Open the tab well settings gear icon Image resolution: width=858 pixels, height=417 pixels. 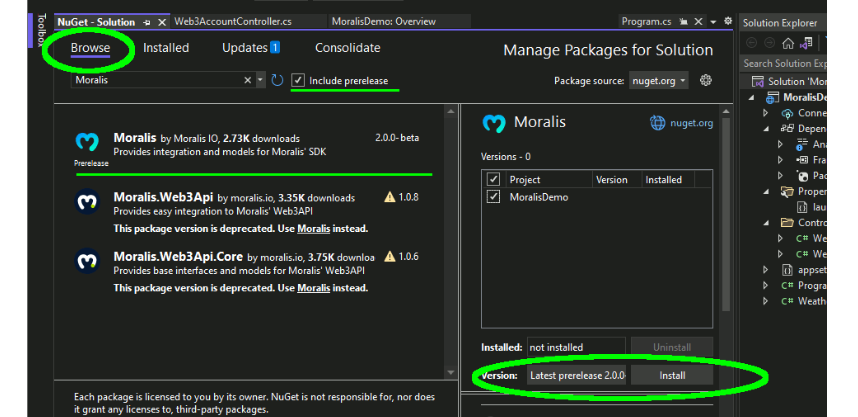click(x=728, y=21)
